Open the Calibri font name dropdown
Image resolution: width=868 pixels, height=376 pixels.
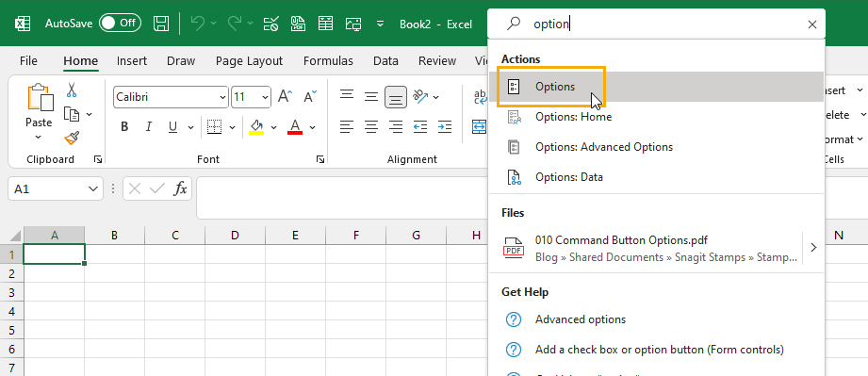click(x=222, y=97)
